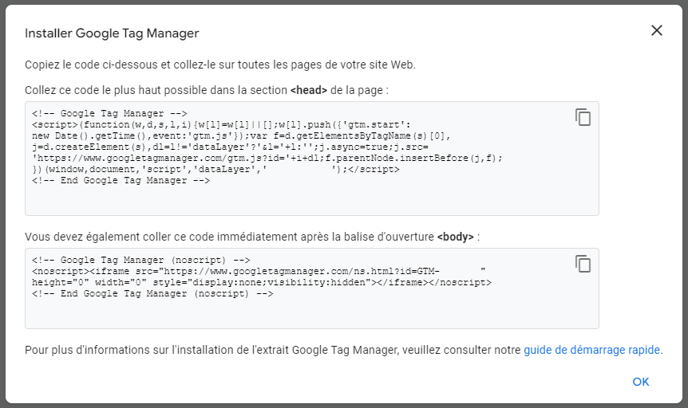
Task: Close the Installer Google Tag Manager dialog
Action: 656,30
